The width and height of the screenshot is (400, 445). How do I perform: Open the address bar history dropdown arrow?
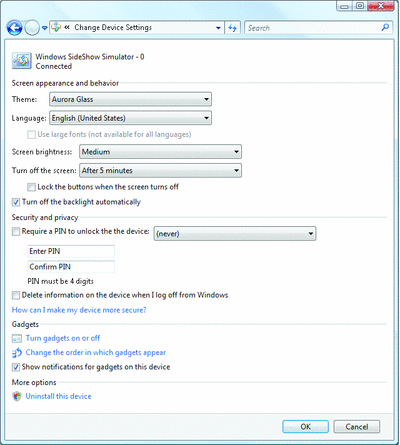[218, 28]
